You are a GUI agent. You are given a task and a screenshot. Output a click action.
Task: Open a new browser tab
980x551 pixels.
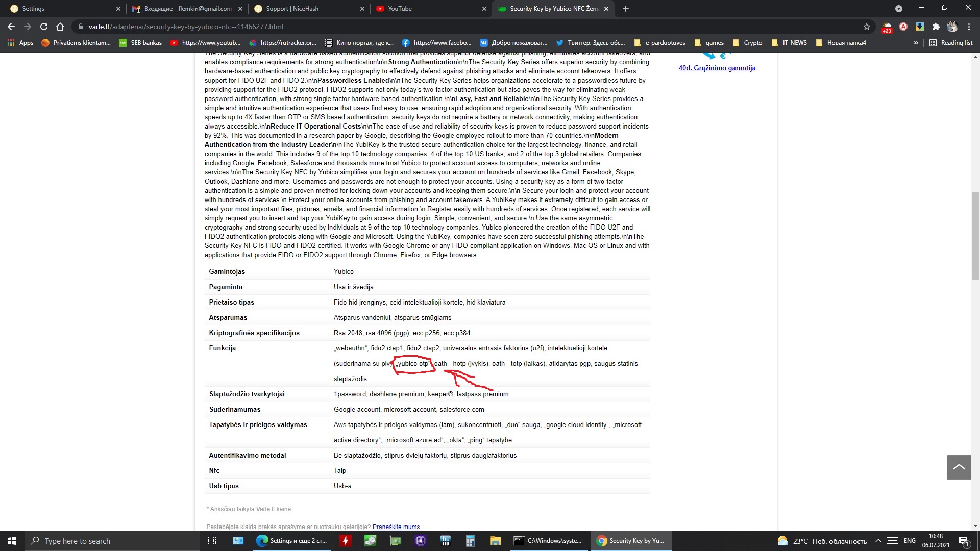[626, 9]
